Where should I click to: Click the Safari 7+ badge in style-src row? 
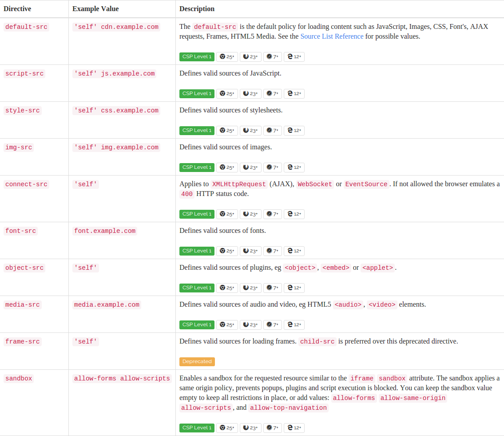(272, 131)
